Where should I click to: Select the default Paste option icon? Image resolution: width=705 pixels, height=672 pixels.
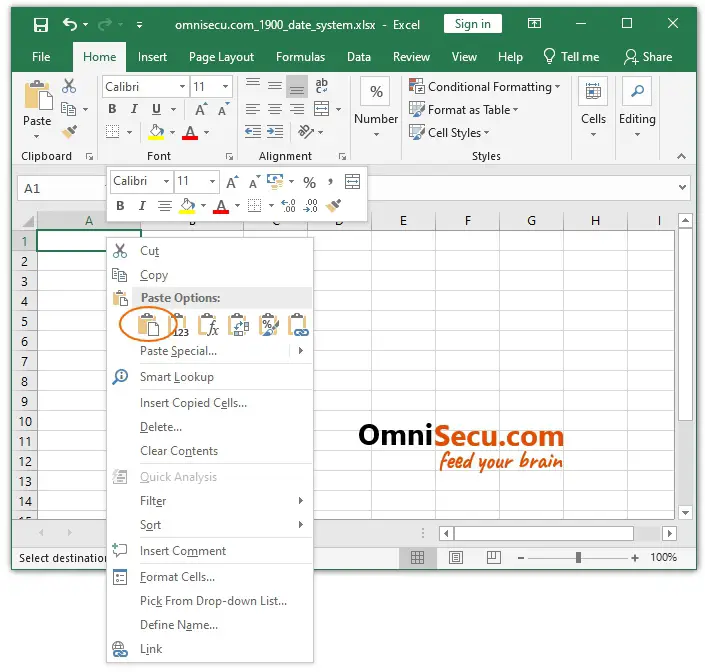148,325
